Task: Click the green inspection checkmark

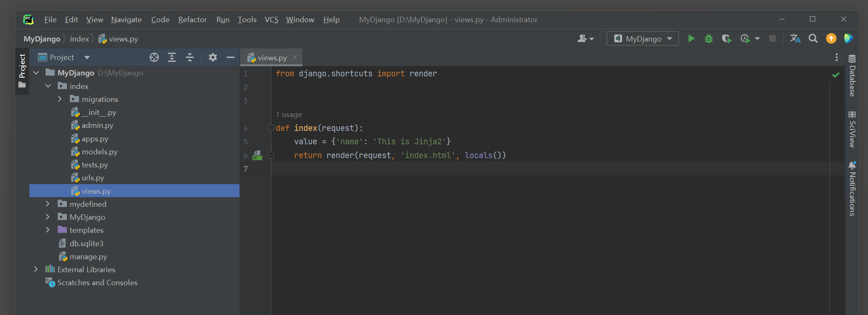Action: click(x=836, y=75)
